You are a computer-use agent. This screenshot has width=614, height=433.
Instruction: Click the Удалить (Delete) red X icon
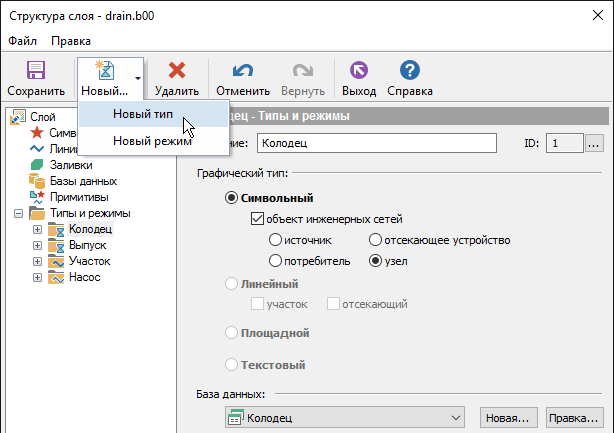(x=177, y=71)
